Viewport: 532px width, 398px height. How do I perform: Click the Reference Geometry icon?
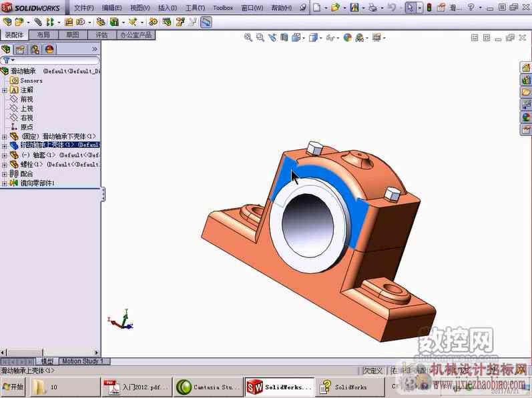coord(133,23)
